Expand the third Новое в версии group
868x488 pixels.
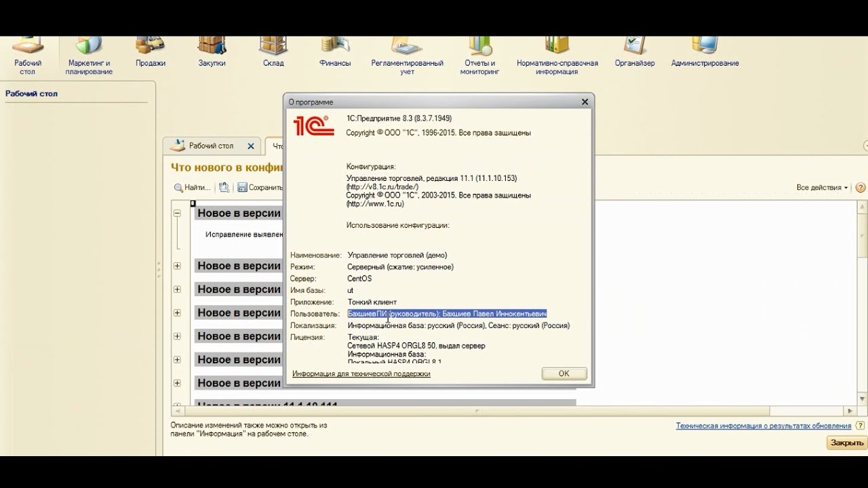coord(177,289)
